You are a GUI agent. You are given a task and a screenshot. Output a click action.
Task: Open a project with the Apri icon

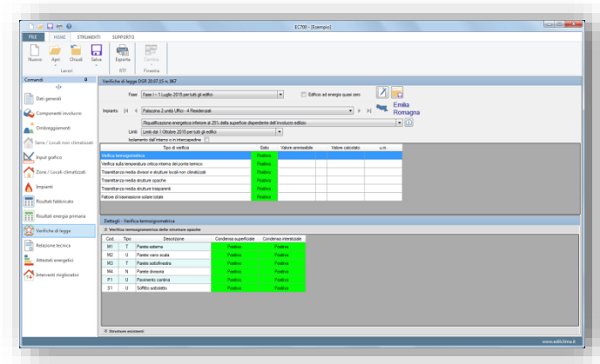click(55, 51)
